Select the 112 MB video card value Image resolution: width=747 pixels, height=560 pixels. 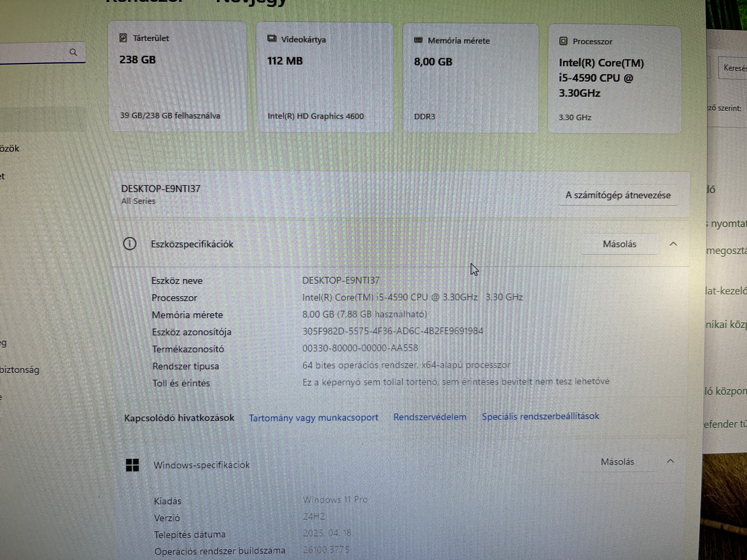(285, 61)
